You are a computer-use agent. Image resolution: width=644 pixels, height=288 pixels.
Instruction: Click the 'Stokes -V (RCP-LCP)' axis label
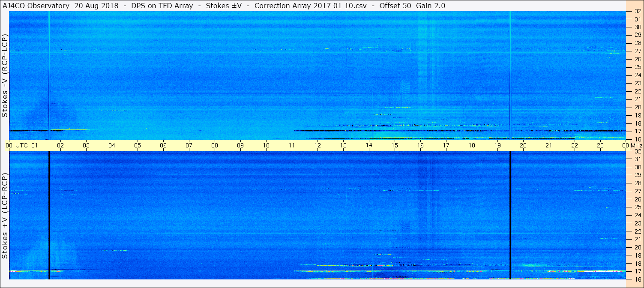pos(5,76)
